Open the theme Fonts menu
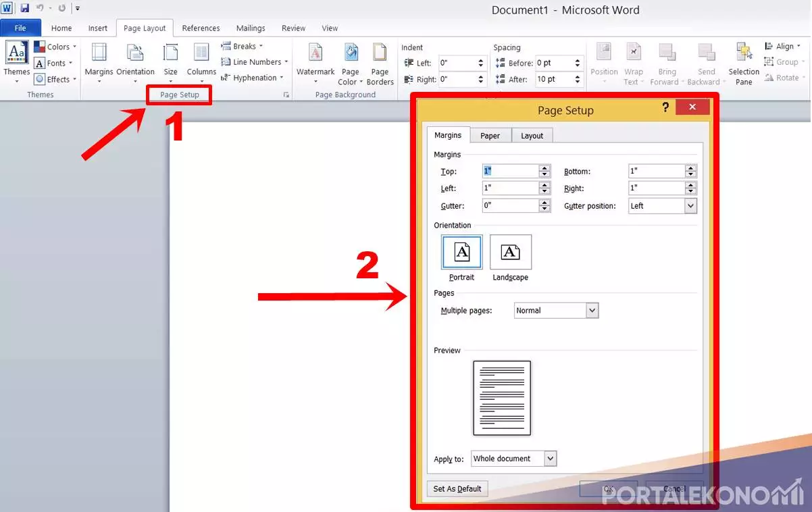 tap(53, 63)
